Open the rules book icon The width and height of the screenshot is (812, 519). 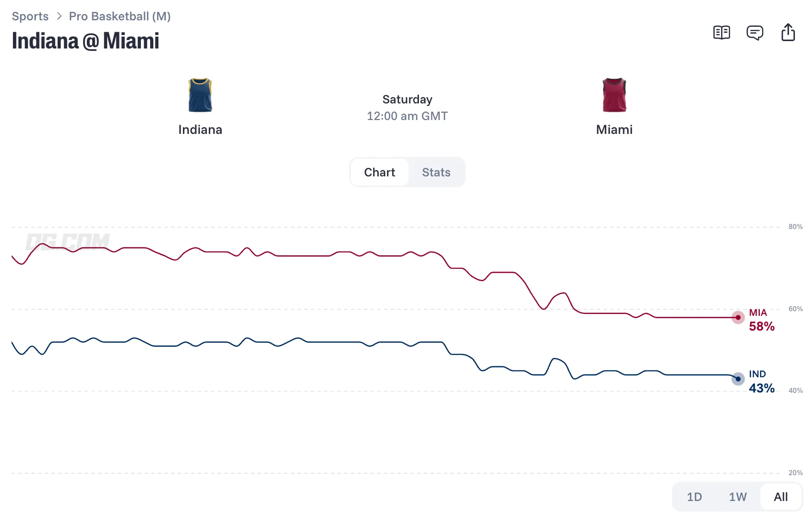click(721, 33)
